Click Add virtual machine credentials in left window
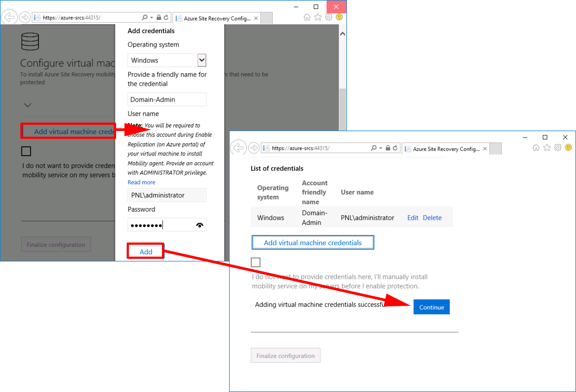 point(68,131)
